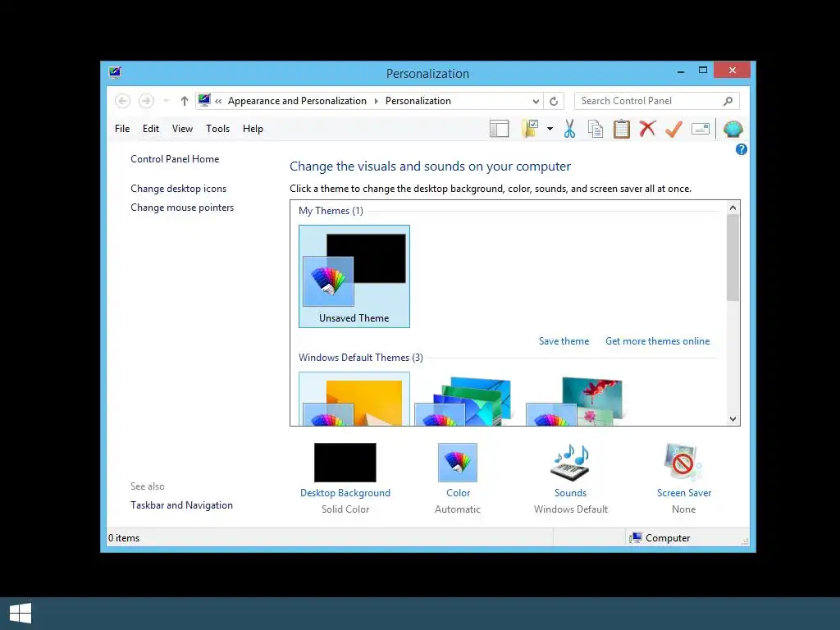Click the blue shell icon in toolbar
Viewport: 840px width, 630px height.
(x=733, y=129)
